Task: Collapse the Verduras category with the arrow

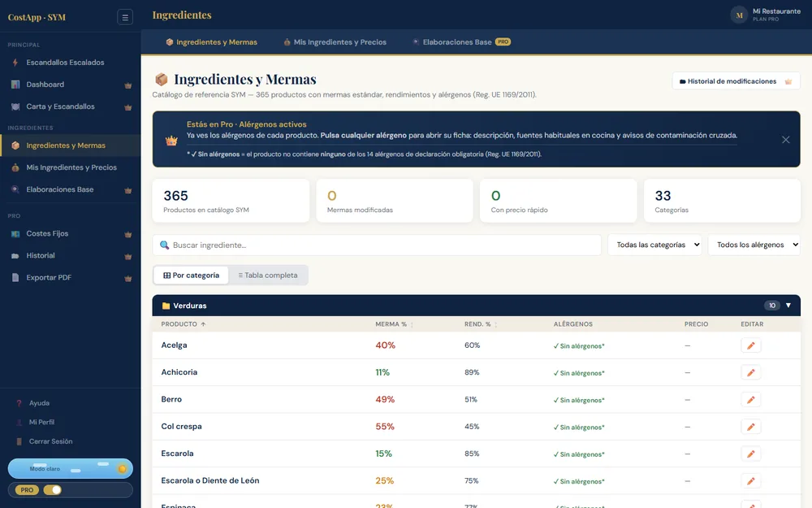Action: point(788,306)
